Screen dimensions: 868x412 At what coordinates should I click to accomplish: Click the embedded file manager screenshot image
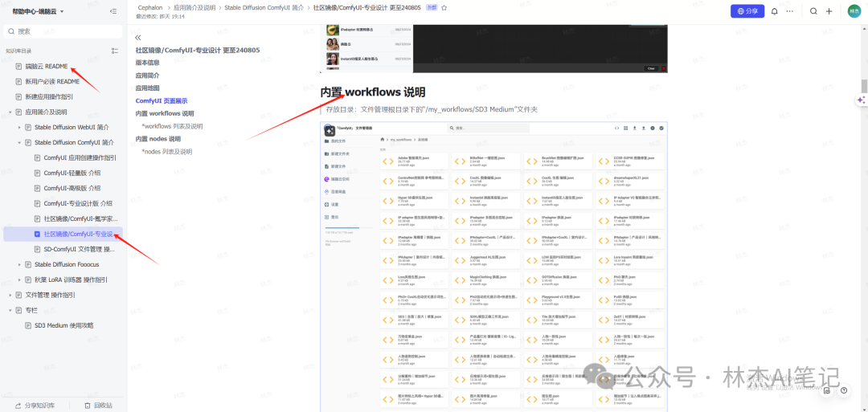(x=493, y=267)
